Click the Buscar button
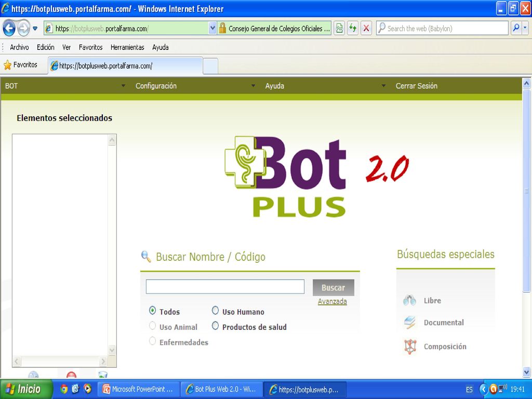532x399 pixels. [333, 288]
